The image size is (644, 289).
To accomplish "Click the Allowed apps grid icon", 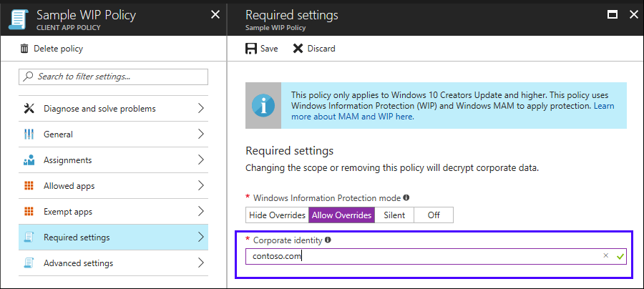I will (x=29, y=186).
